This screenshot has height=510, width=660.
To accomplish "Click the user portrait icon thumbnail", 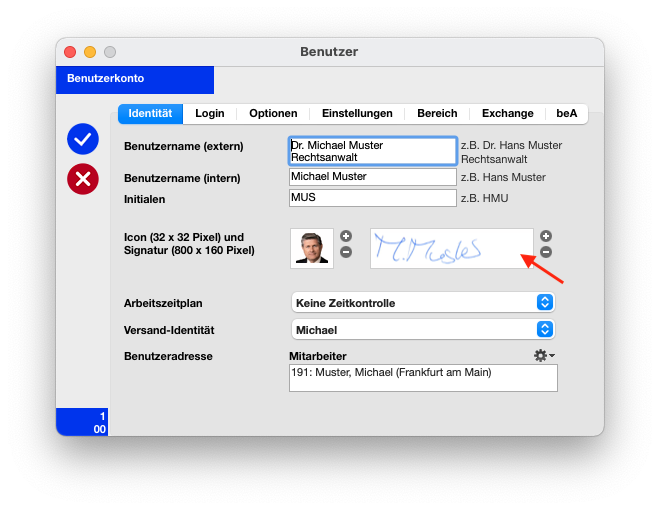I will [312, 248].
